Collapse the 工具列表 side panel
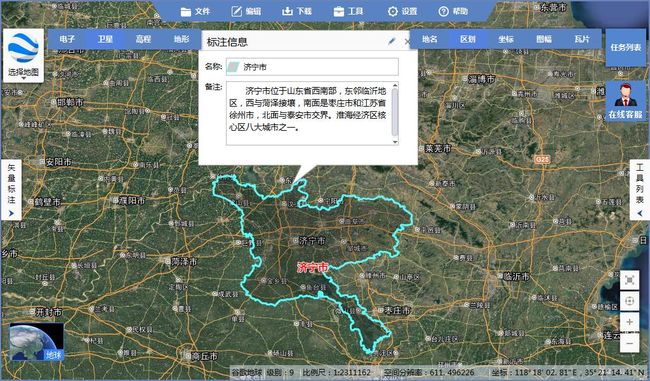The height and width of the screenshot is (381, 650). coord(640,190)
